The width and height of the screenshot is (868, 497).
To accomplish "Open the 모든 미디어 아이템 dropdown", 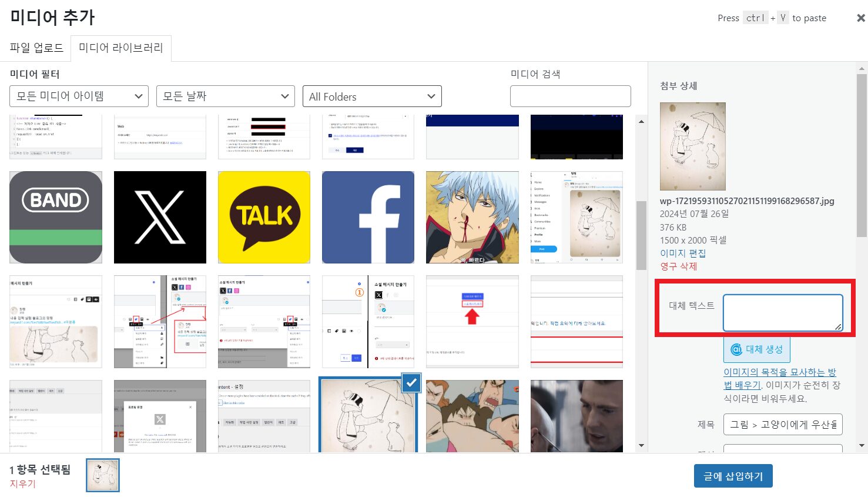I will pyautogui.click(x=79, y=96).
